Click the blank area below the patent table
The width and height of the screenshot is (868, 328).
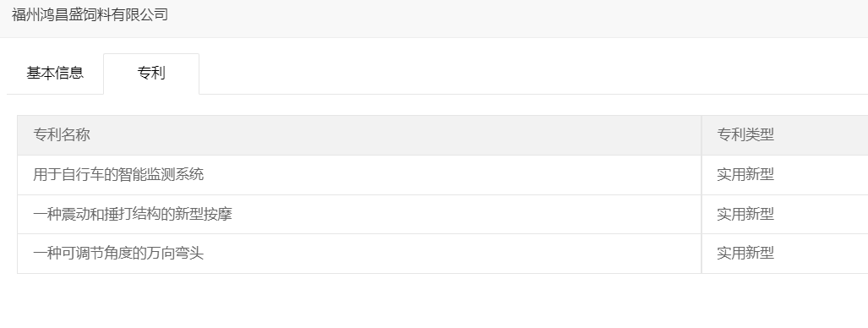[434, 301]
